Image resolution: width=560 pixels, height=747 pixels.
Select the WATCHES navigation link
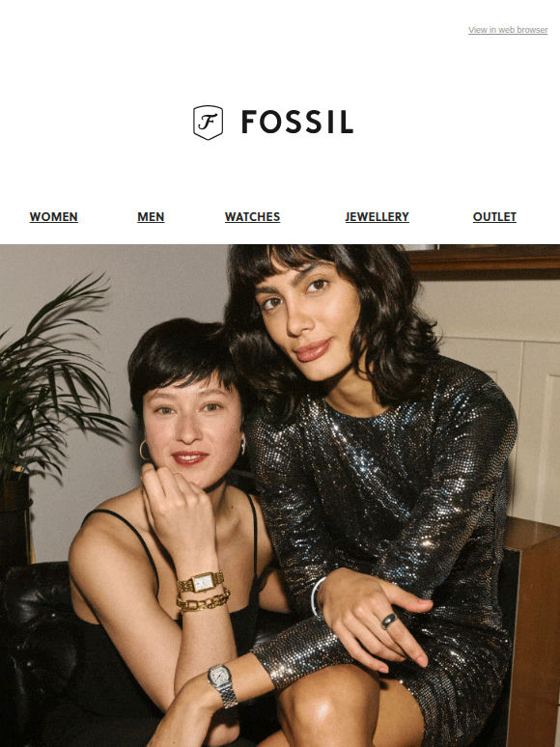[252, 217]
